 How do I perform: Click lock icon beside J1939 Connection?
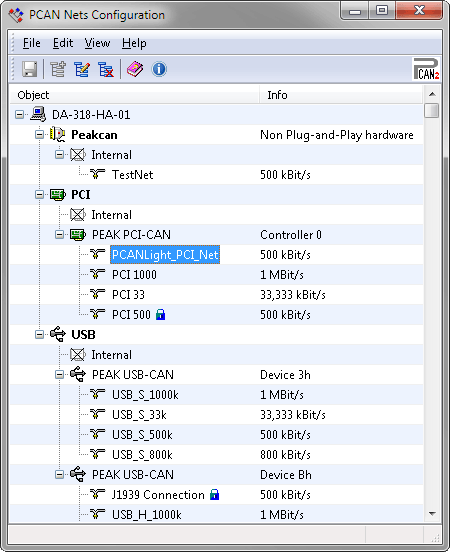214,495
